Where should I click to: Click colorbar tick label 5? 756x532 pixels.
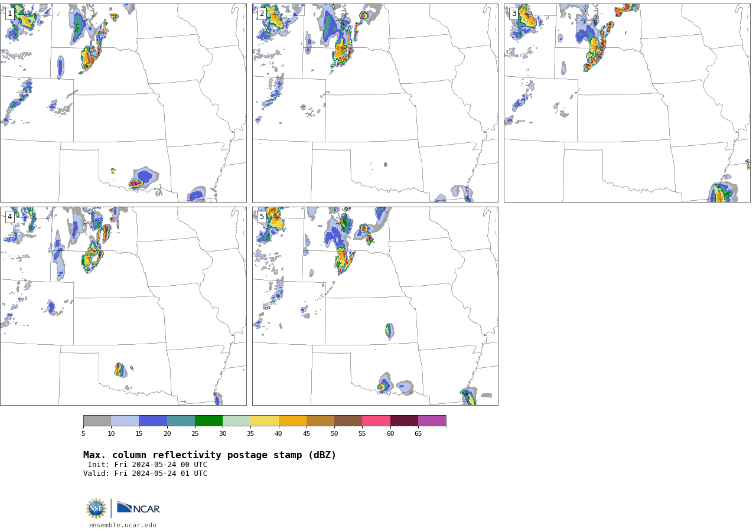[83, 434]
